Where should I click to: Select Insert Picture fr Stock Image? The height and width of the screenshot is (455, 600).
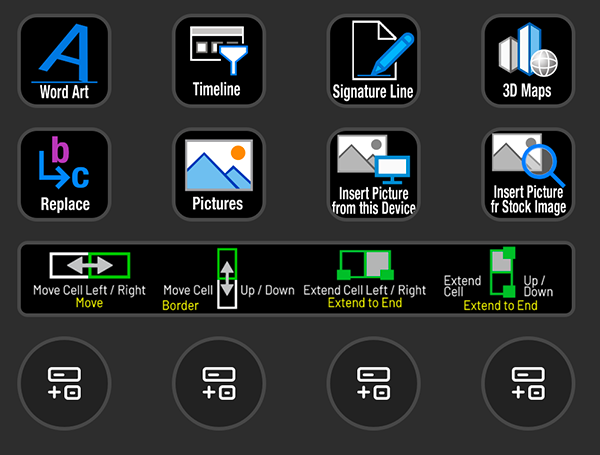pos(528,174)
